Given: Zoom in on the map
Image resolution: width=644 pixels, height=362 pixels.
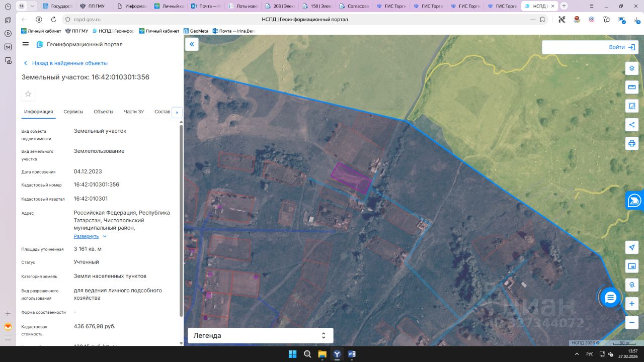Looking at the screenshot, I should pos(632,304).
